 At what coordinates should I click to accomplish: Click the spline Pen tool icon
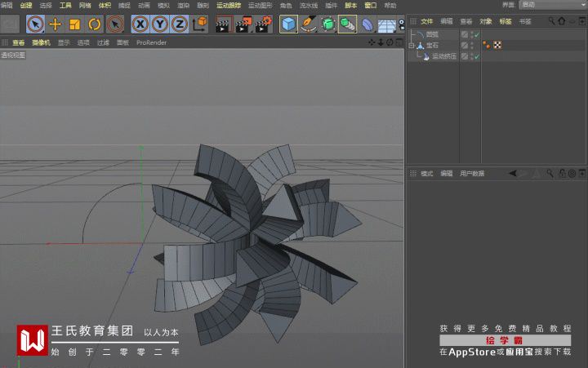(308, 24)
